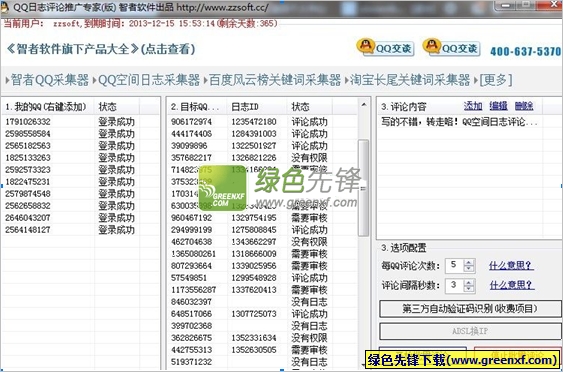Click the scroll-up arrow of target QQ list

tap(364, 105)
